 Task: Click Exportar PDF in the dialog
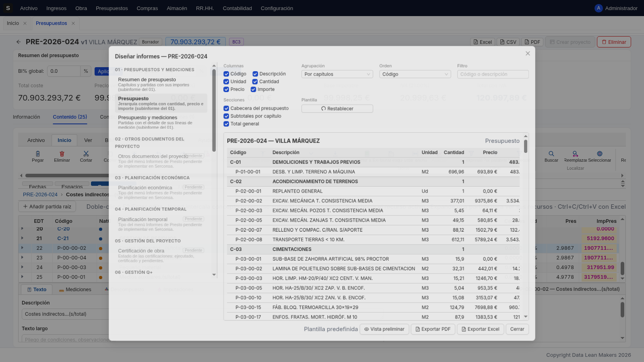point(433,329)
